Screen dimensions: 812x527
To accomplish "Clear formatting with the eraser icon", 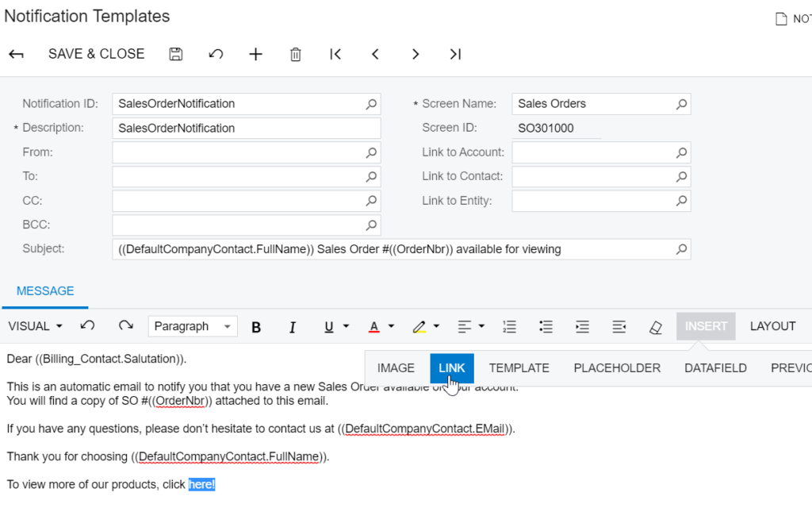I will coord(655,326).
